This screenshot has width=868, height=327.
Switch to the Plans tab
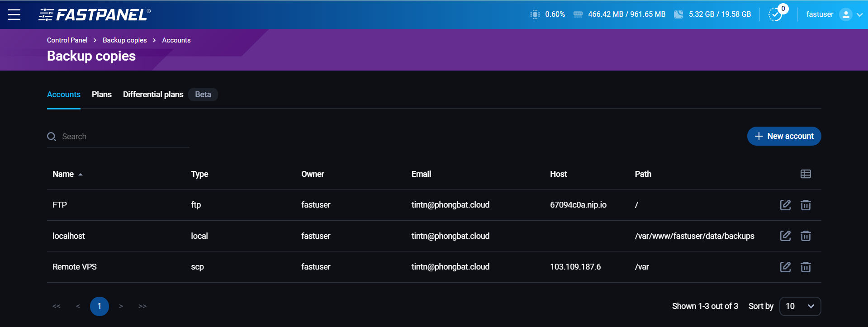tap(102, 95)
